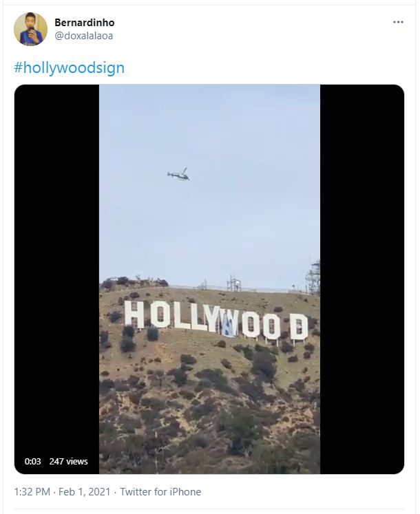
Task: Click the right black bar of video
Action: click(x=362, y=279)
